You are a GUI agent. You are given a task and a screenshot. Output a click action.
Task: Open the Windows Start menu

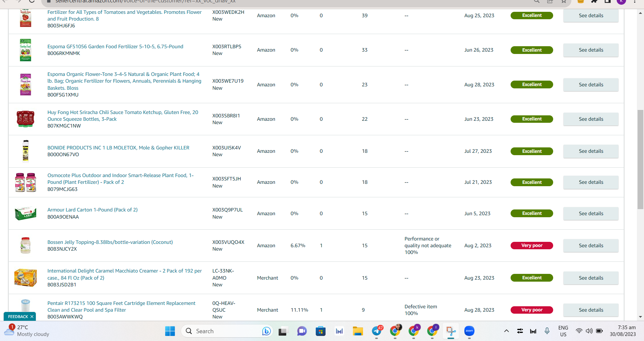[x=170, y=331]
